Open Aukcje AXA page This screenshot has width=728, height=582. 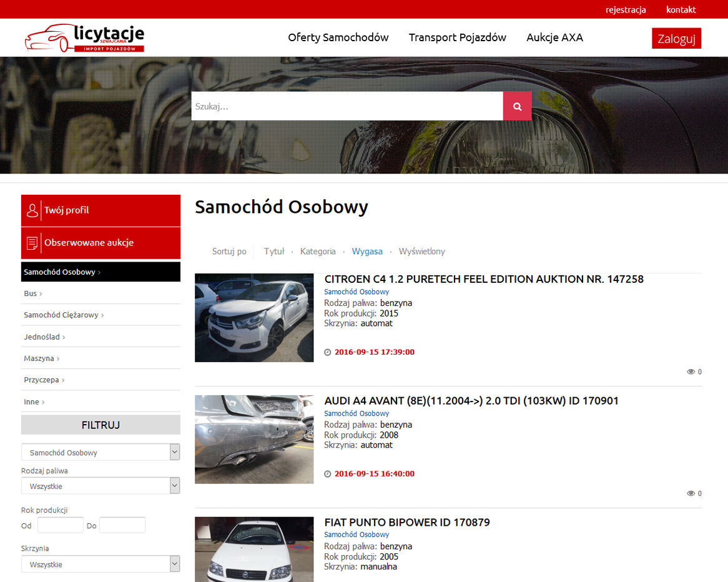click(554, 37)
